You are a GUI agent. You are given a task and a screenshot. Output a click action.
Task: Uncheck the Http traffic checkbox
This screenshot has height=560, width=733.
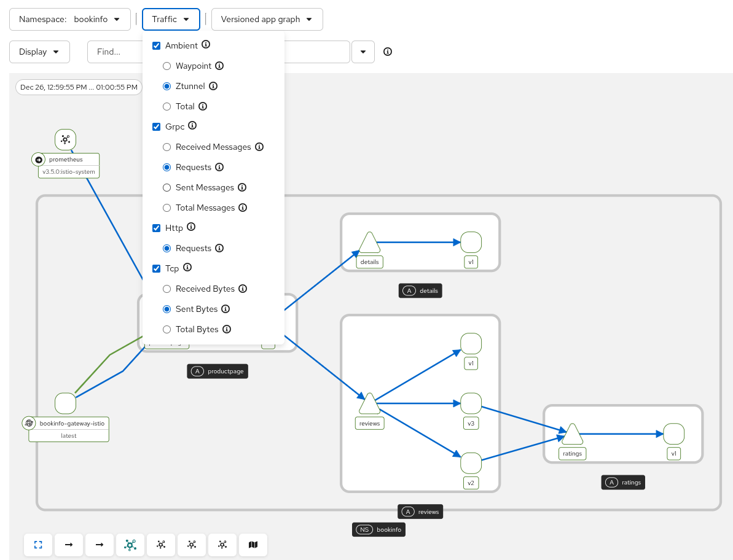157,228
